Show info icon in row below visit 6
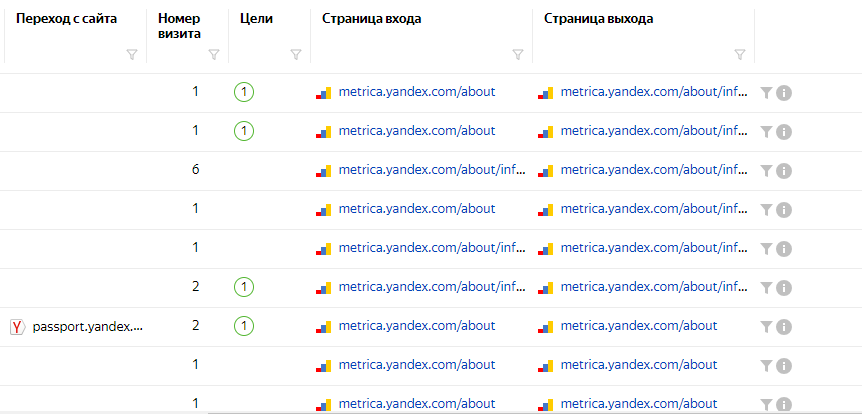The width and height of the screenshot is (862, 414). pyautogui.click(x=784, y=210)
